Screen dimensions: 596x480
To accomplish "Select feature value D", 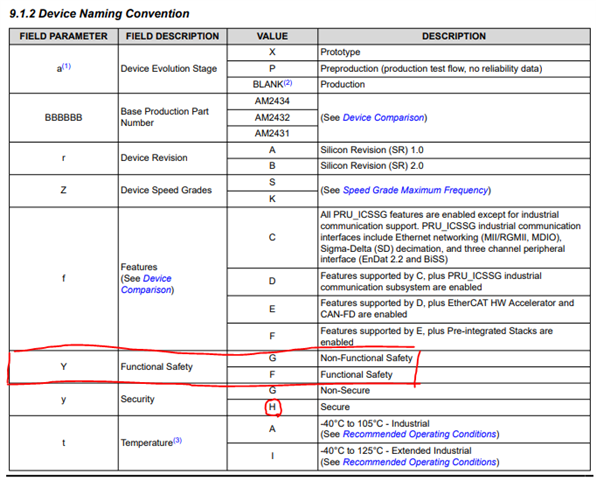I will coord(272,281).
